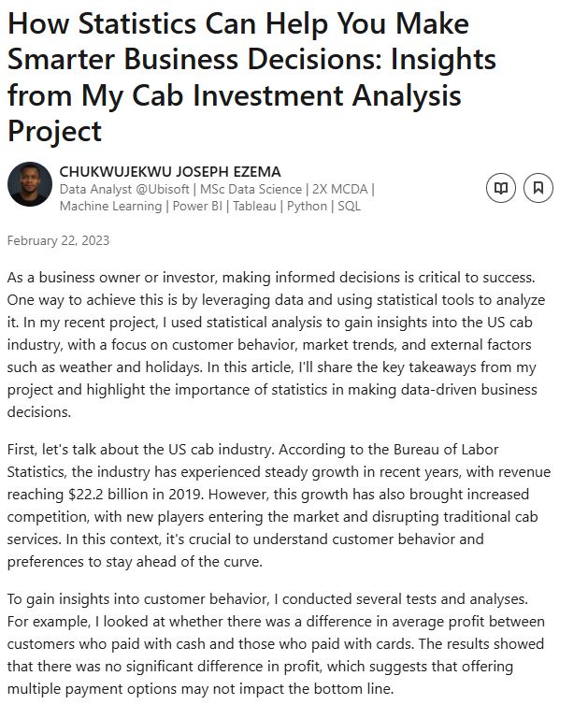Click 'Tableau' in the author headline
The image size is (588, 719).
click(x=254, y=206)
